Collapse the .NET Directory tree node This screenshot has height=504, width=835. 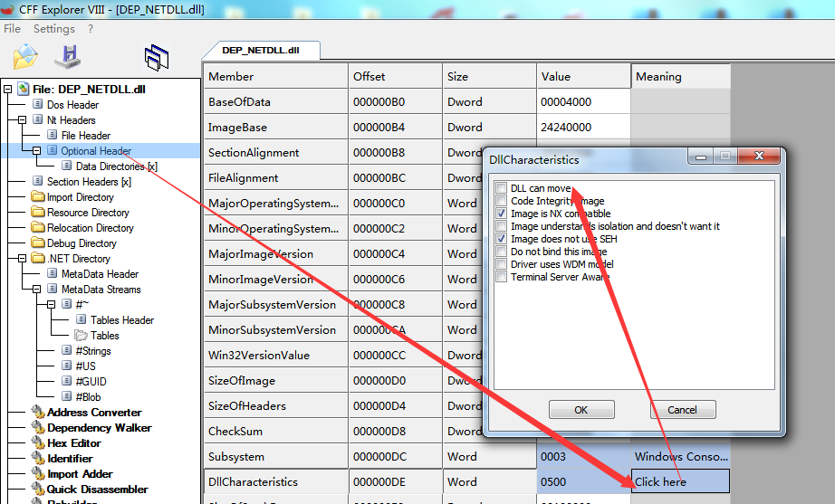(x=23, y=259)
